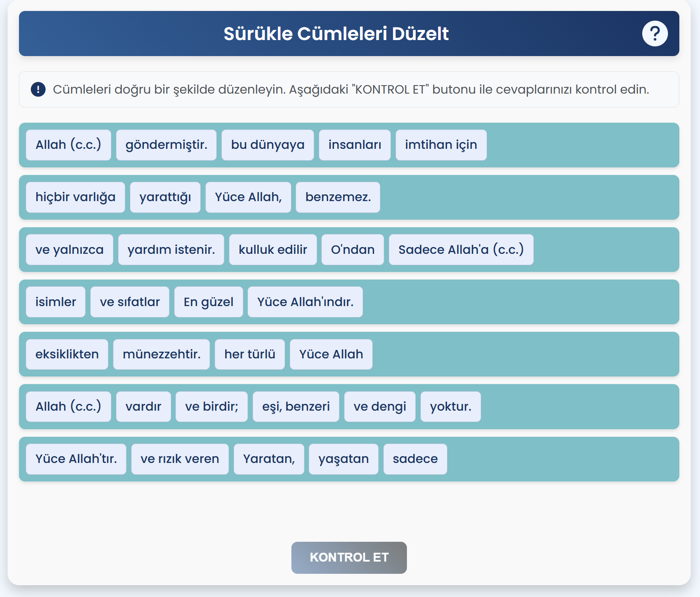Screen dimensions: 700x597
Task: Click the 'benzemez.' word tile
Action: click(x=338, y=197)
